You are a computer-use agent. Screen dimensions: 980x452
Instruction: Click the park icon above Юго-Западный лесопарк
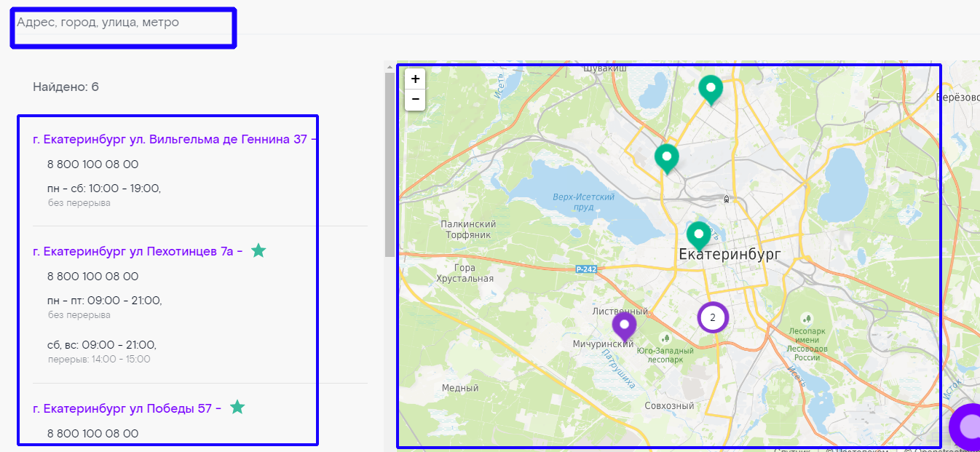click(x=665, y=338)
